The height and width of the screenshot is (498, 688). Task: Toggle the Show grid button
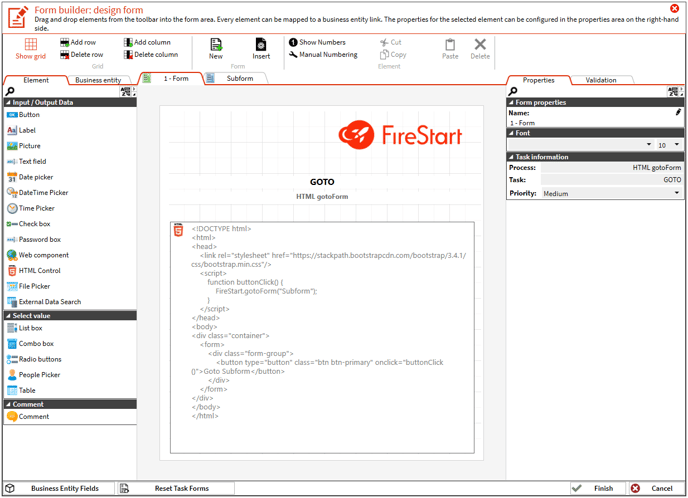(x=30, y=48)
